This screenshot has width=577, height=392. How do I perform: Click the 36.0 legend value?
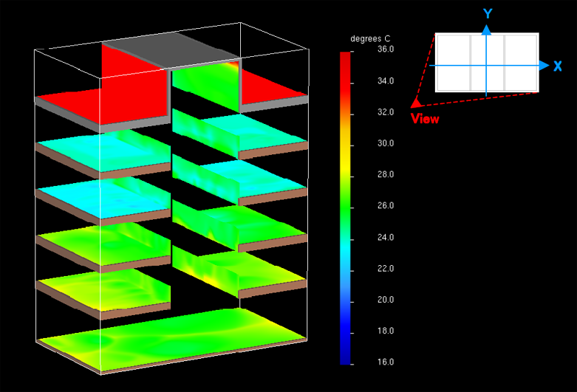385,49
